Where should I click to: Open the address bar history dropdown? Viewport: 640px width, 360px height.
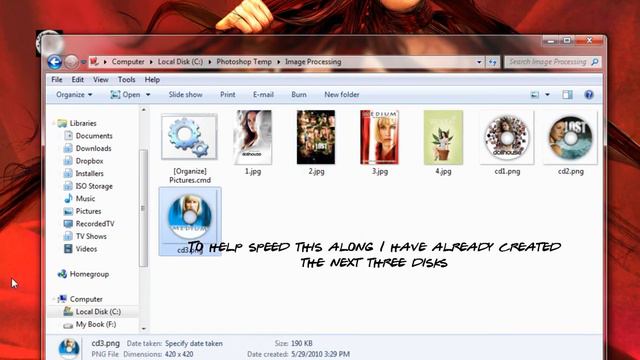[x=479, y=62]
